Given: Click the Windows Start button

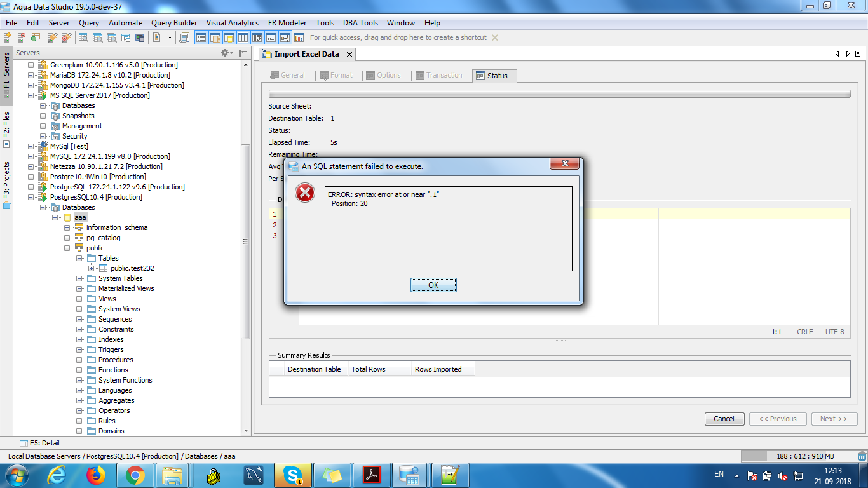Looking at the screenshot, I should (16, 475).
